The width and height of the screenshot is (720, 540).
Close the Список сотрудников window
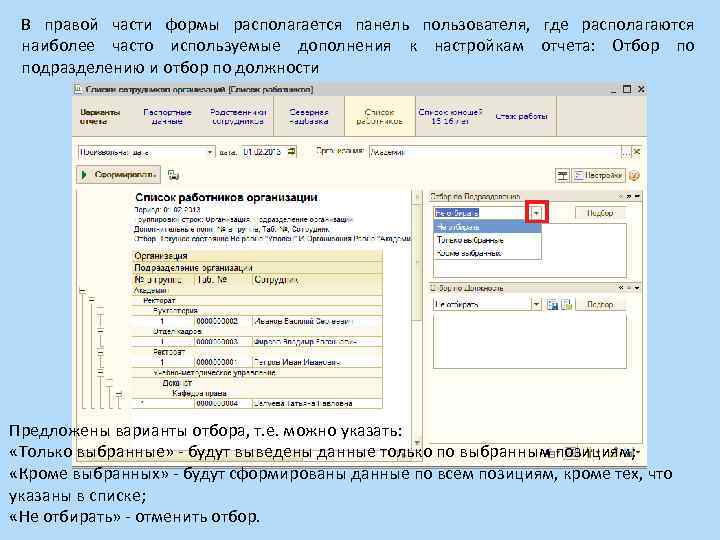click(x=641, y=89)
